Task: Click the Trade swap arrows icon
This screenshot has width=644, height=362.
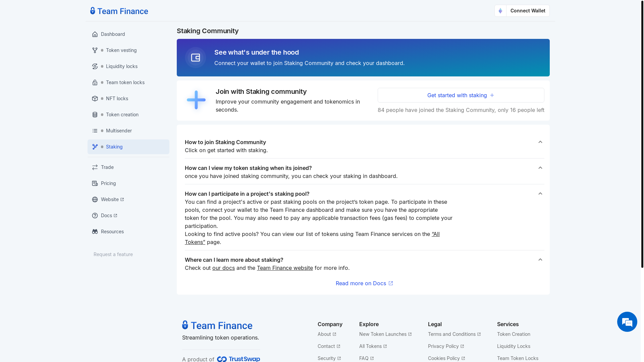Action: tap(95, 167)
